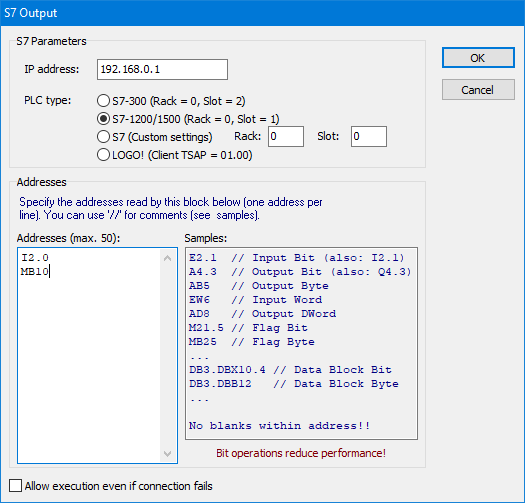The height and width of the screenshot is (503, 525).
Task: Select S7-300 PLC type radio button
Action: (x=103, y=100)
